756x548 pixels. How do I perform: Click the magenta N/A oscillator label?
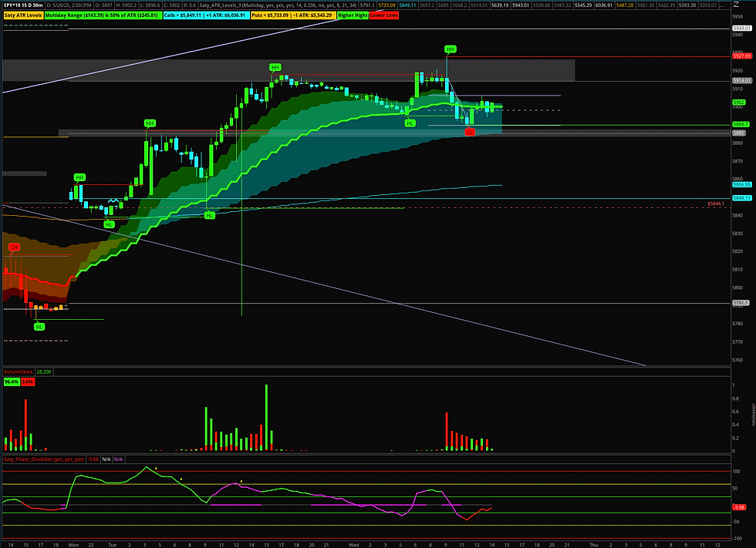[x=119, y=459]
